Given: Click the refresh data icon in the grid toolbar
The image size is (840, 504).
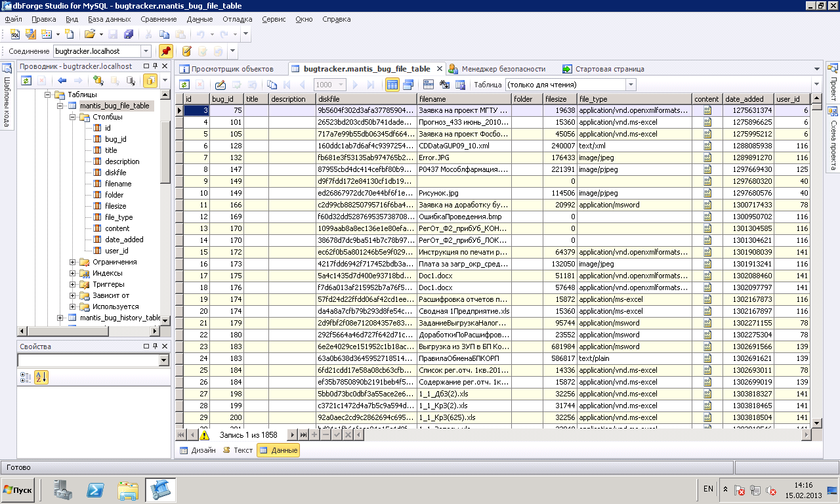Looking at the screenshot, I should [x=184, y=85].
